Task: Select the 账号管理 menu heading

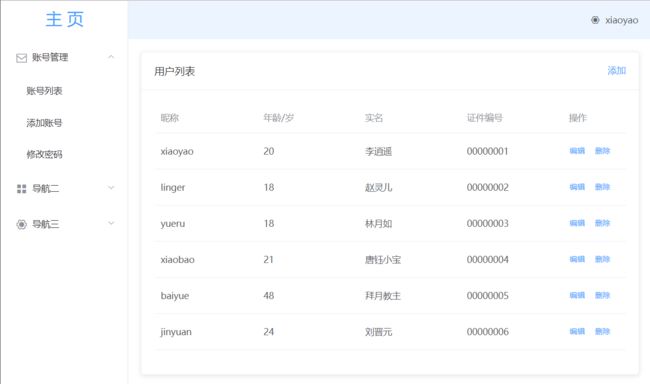Action: tap(50, 57)
